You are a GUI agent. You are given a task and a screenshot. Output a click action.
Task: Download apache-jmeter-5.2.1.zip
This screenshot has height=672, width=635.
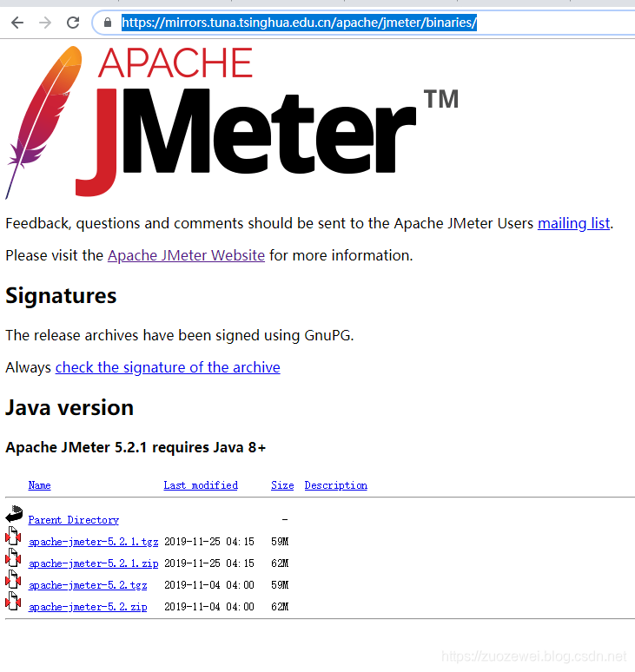click(x=93, y=563)
